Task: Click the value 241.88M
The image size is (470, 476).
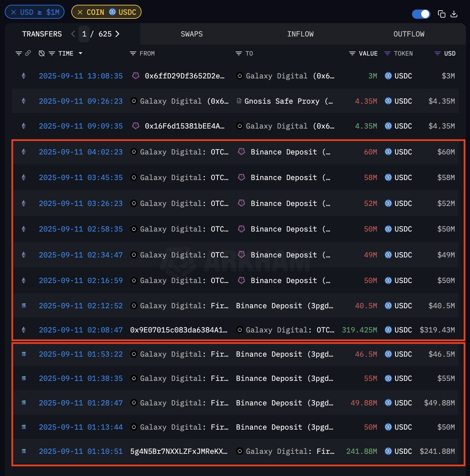Action: point(362,451)
